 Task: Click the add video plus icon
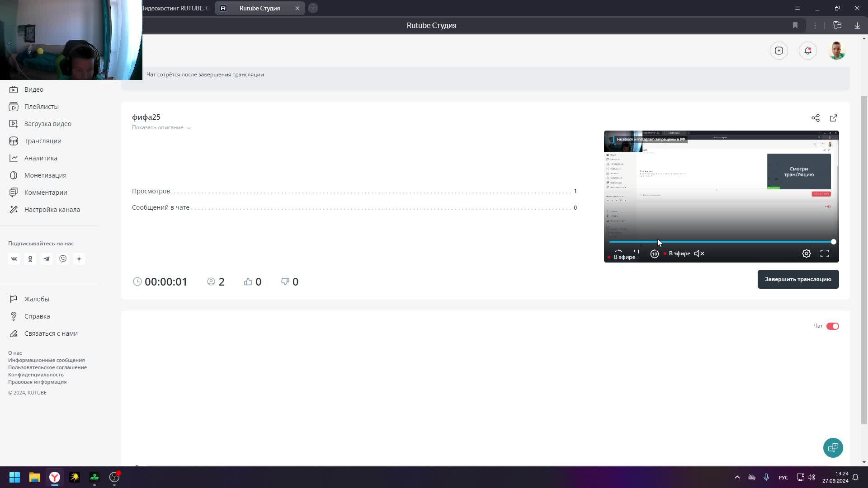tap(778, 51)
